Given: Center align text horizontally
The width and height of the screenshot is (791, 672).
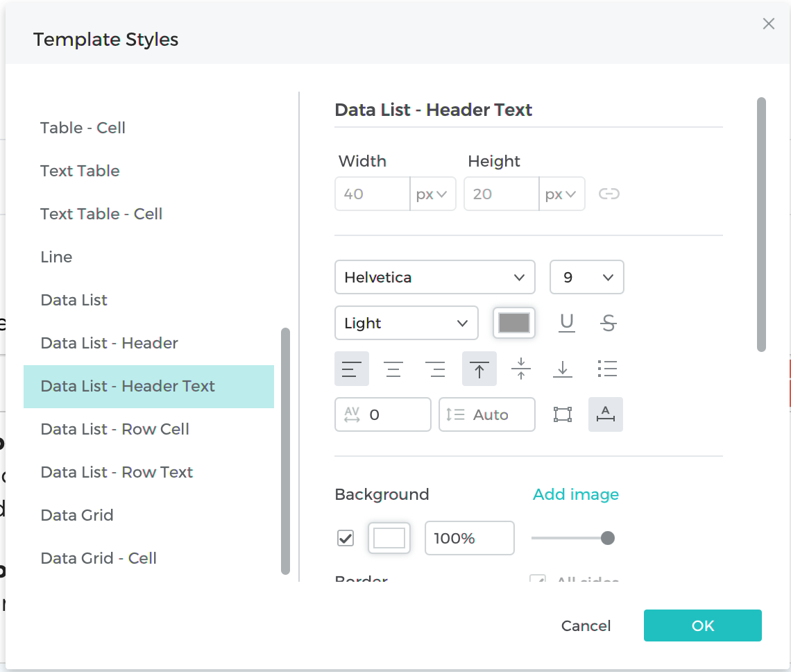Looking at the screenshot, I should tap(393, 369).
